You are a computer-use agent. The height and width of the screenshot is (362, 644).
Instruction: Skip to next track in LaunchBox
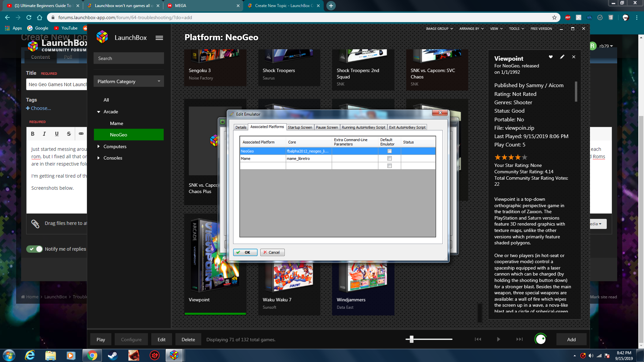point(519,339)
